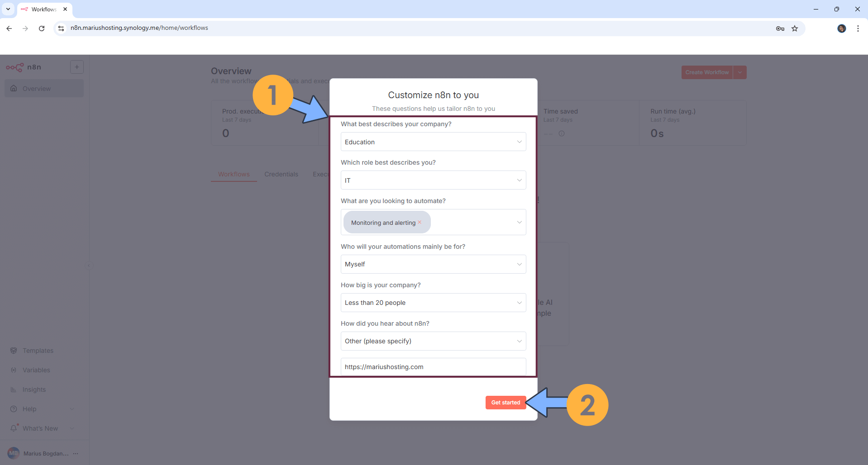868x465 pixels.
Task: Open the company description dropdown showing Education
Action: coord(433,142)
